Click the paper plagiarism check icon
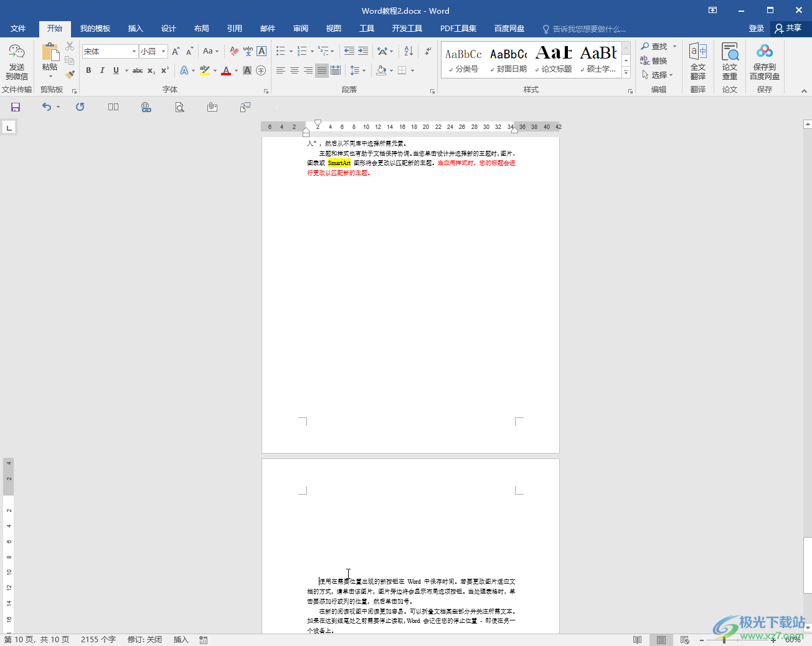812x646 pixels. tap(729, 61)
